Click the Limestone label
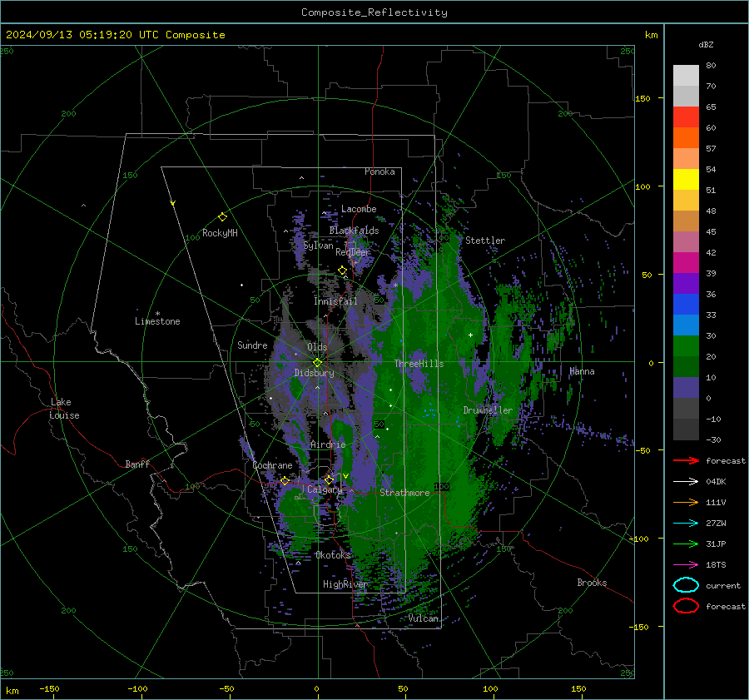The image size is (749, 700). 157,321
